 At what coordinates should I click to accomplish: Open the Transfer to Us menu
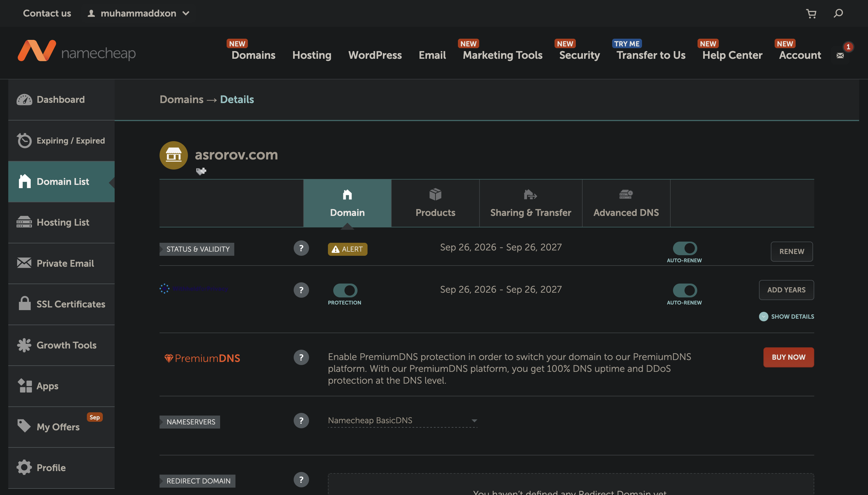(x=651, y=55)
